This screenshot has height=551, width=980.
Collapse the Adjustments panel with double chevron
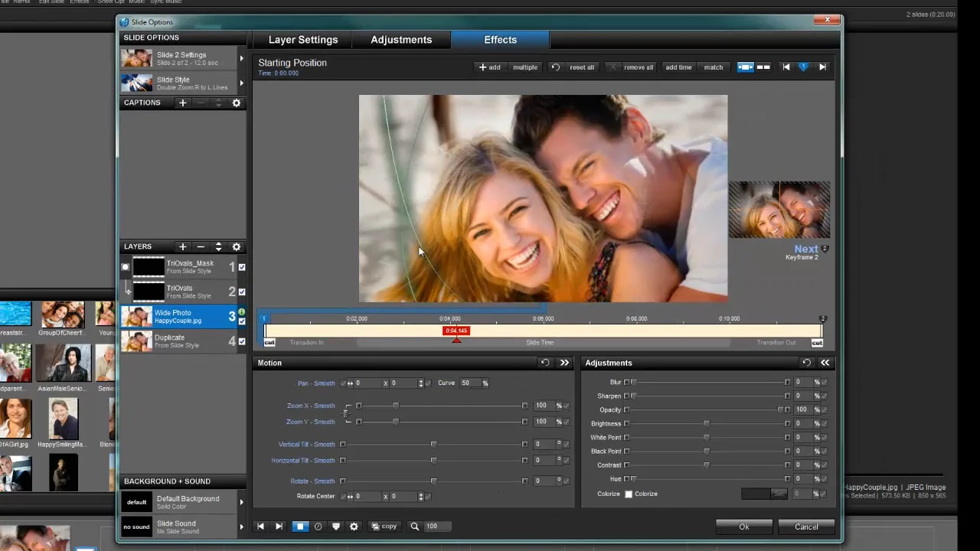(x=825, y=363)
